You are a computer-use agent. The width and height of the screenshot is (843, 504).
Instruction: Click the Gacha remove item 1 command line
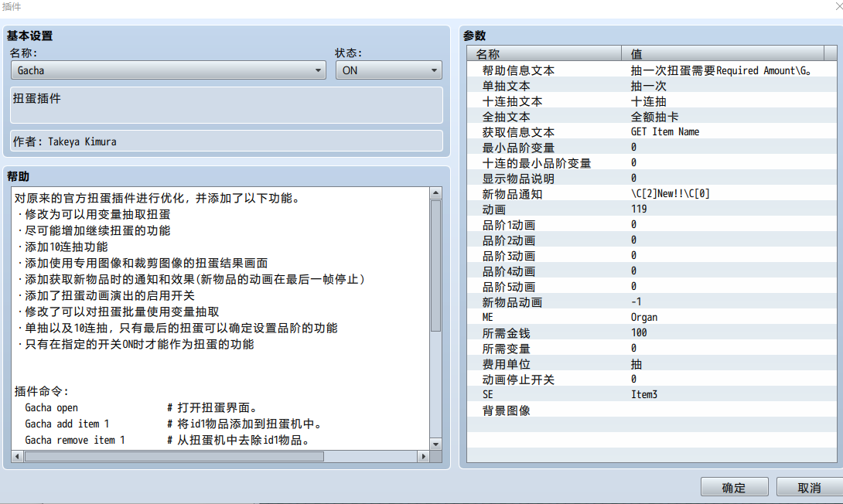(166, 440)
